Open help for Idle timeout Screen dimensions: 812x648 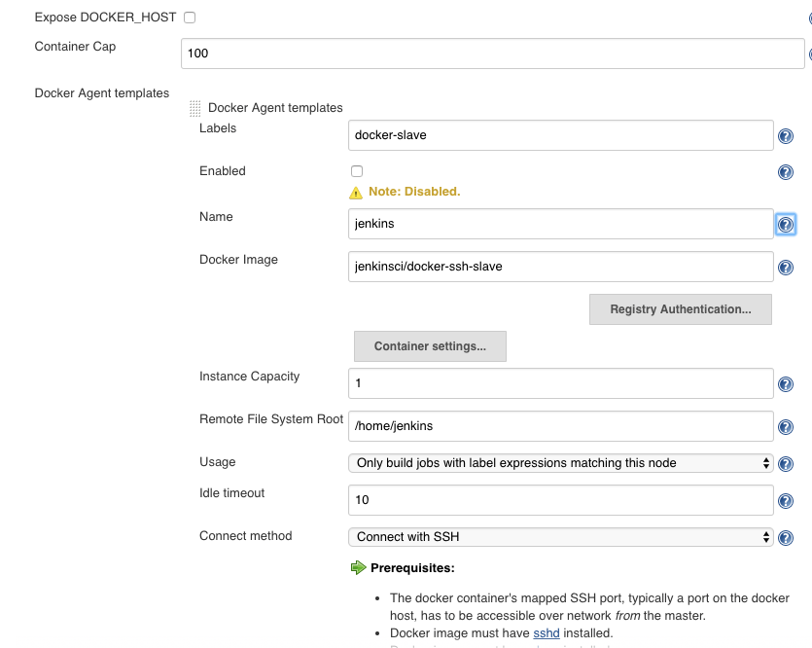(786, 501)
